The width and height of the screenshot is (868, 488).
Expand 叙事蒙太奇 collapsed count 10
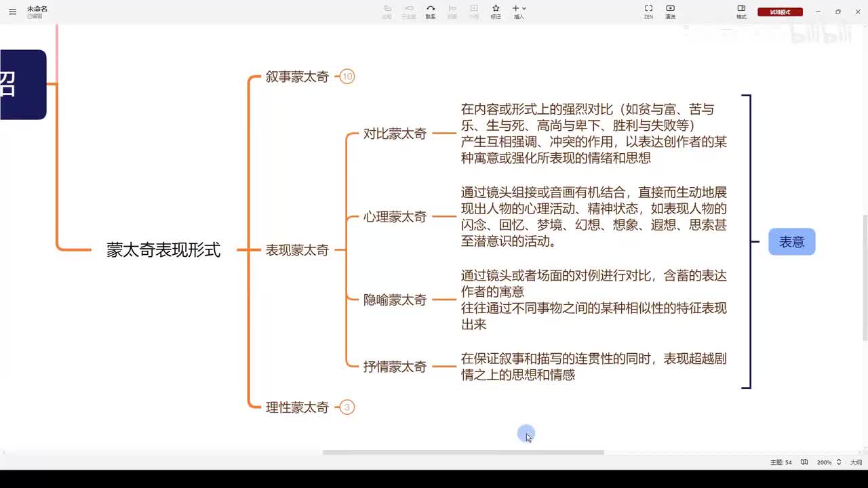coord(347,77)
